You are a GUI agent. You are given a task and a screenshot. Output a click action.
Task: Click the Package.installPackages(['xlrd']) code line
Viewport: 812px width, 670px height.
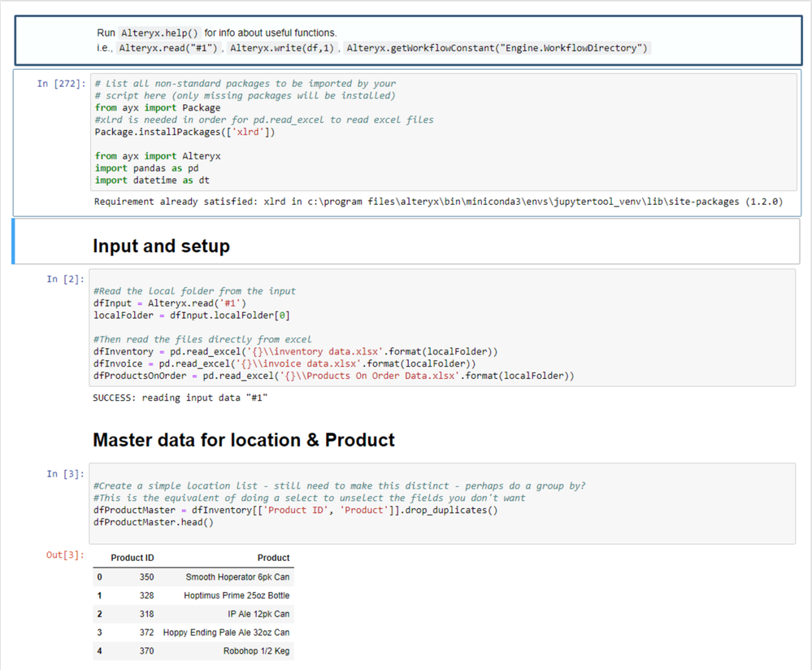pos(185,132)
